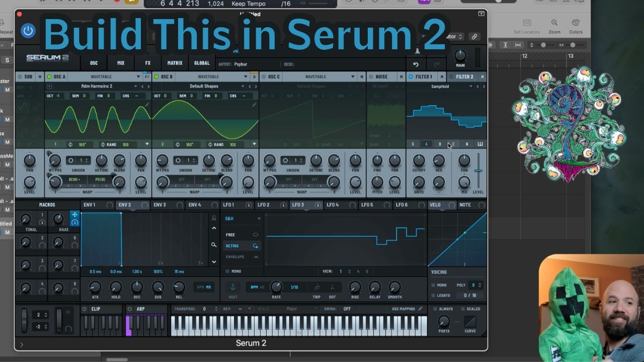Click the LFO dotted note icon
This screenshot has height=362, width=644.
(333, 287)
